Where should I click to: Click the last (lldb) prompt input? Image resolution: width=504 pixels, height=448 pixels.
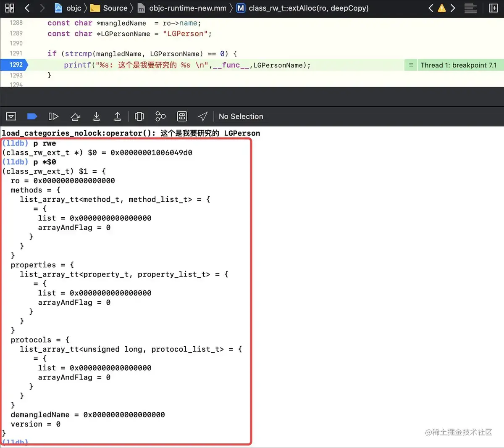(15, 442)
